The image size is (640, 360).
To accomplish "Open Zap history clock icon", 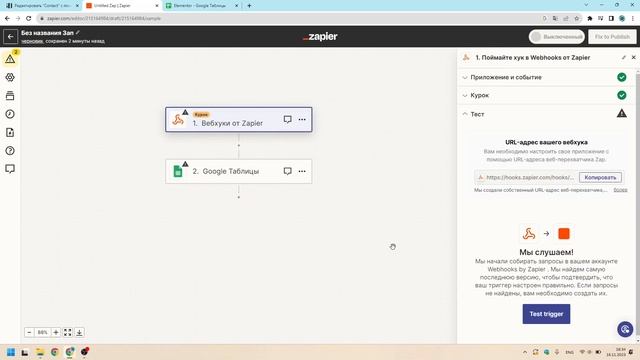I will (x=10, y=114).
